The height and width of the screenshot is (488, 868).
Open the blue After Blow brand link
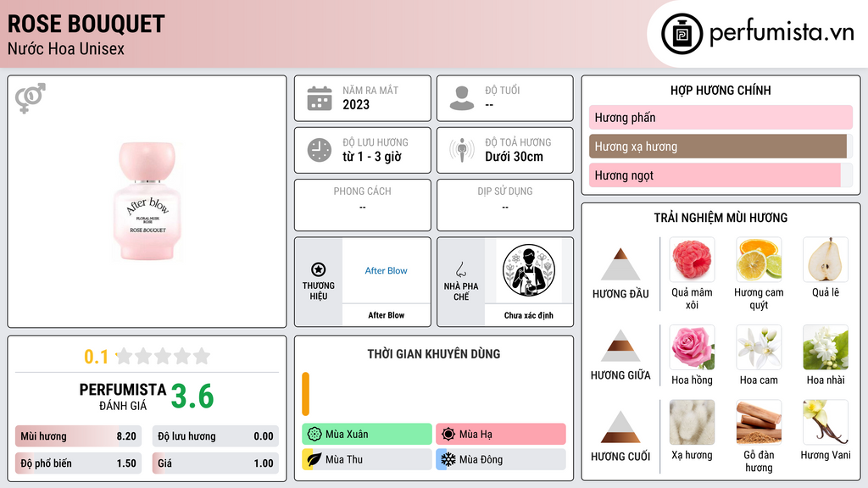point(386,270)
